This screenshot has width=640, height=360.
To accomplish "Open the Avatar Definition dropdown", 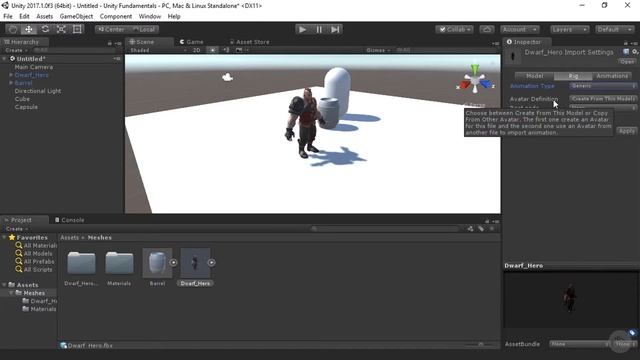I will pyautogui.click(x=603, y=99).
